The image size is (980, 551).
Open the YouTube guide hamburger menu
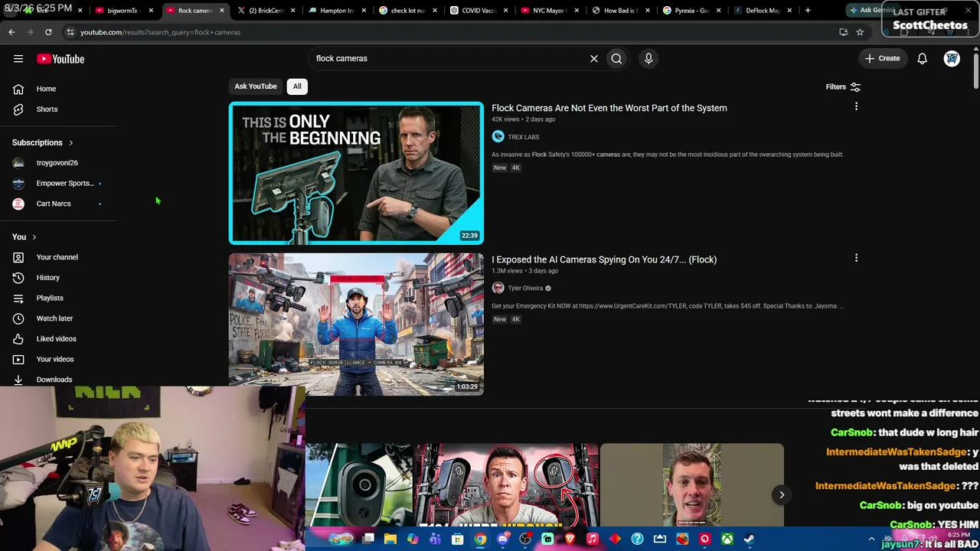(x=18, y=58)
